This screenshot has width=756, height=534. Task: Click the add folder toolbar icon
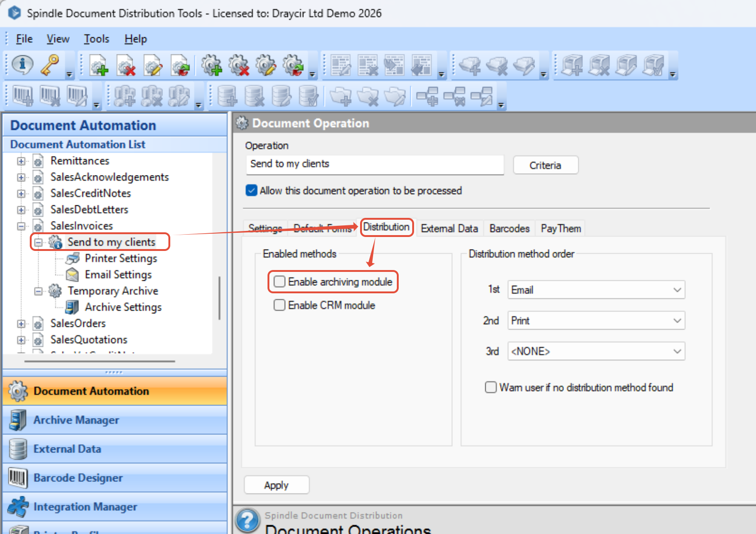click(341, 96)
